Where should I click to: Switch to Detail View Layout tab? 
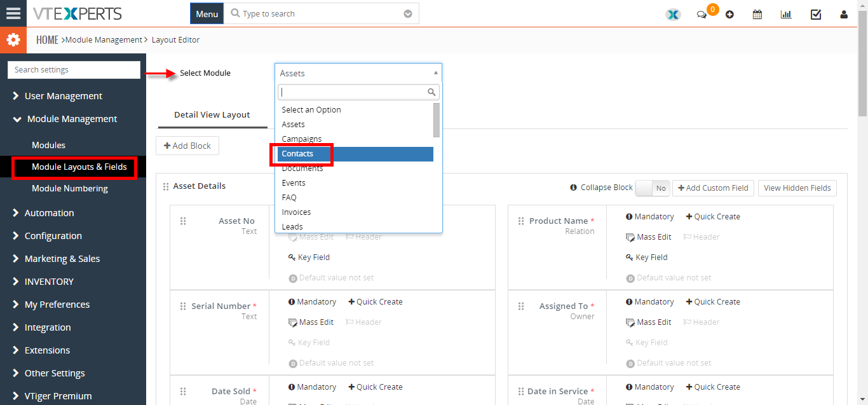[212, 115]
